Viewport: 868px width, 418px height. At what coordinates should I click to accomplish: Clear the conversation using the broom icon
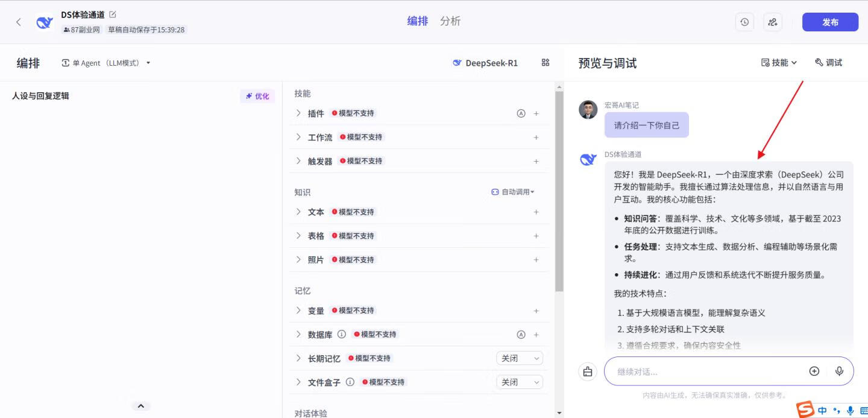point(588,371)
